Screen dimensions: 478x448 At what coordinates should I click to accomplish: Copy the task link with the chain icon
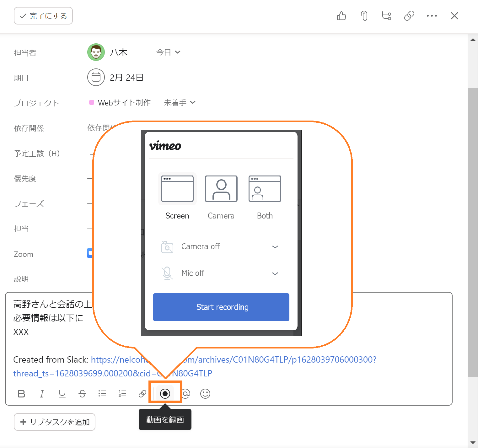point(409,16)
